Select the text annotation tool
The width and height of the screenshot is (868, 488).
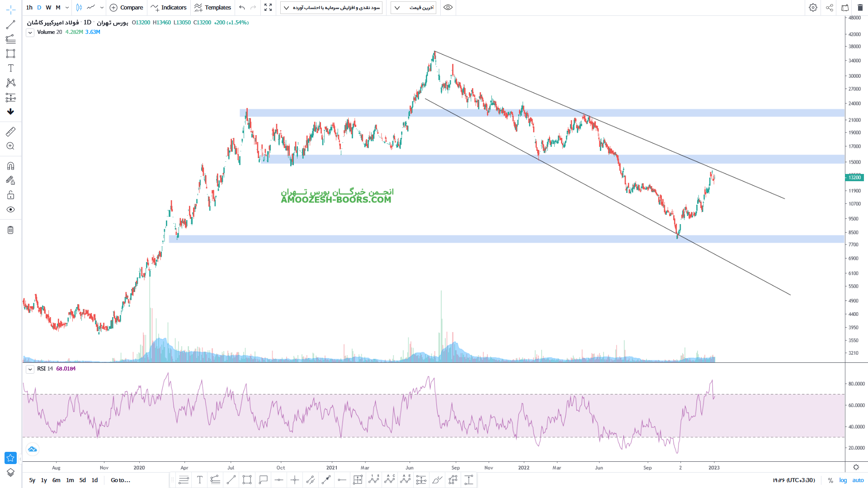(x=10, y=68)
